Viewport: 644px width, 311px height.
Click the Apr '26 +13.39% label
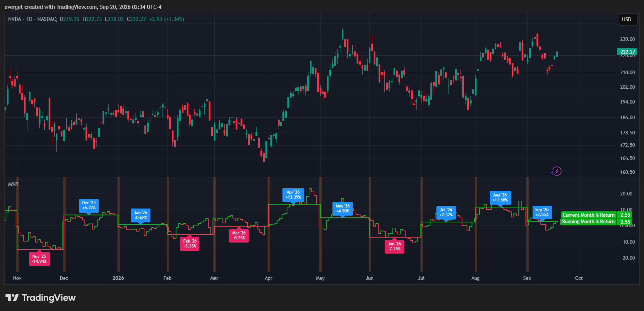point(293,195)
